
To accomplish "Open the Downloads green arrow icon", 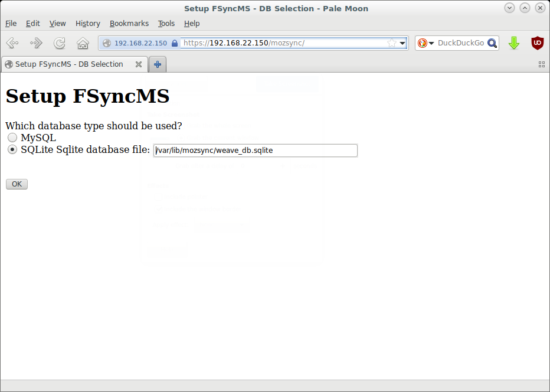I will click(x=514, y=43).
